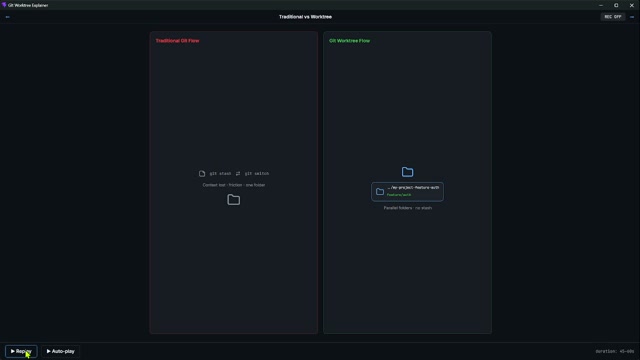Click the app logo icon in title bar

[4, 5]
